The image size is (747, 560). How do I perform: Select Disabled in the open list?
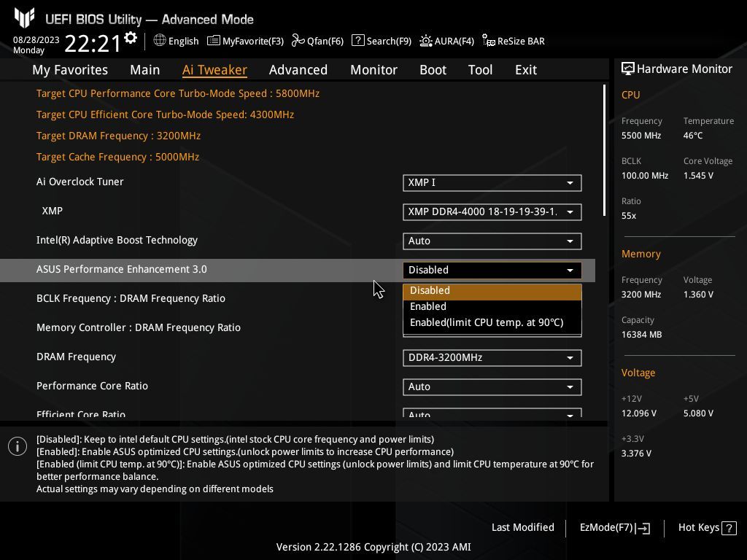[x=492, y=290]
